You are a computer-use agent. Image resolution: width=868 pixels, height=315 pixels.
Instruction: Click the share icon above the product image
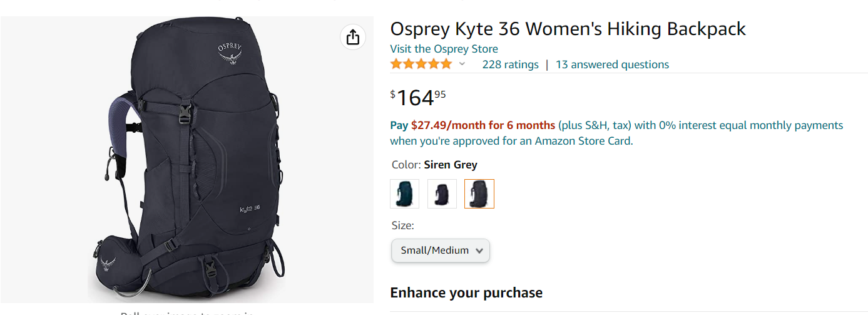click(353, 37)
